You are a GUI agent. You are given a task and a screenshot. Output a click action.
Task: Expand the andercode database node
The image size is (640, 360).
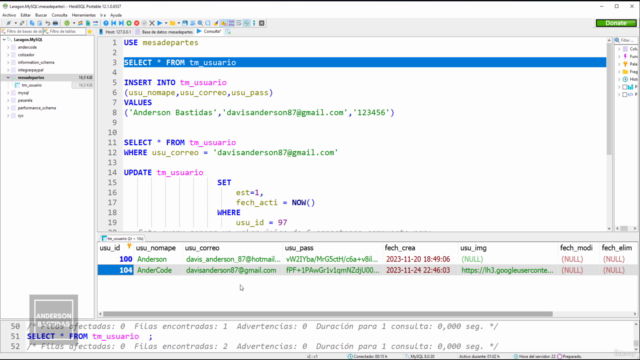[x=8, y=47]
